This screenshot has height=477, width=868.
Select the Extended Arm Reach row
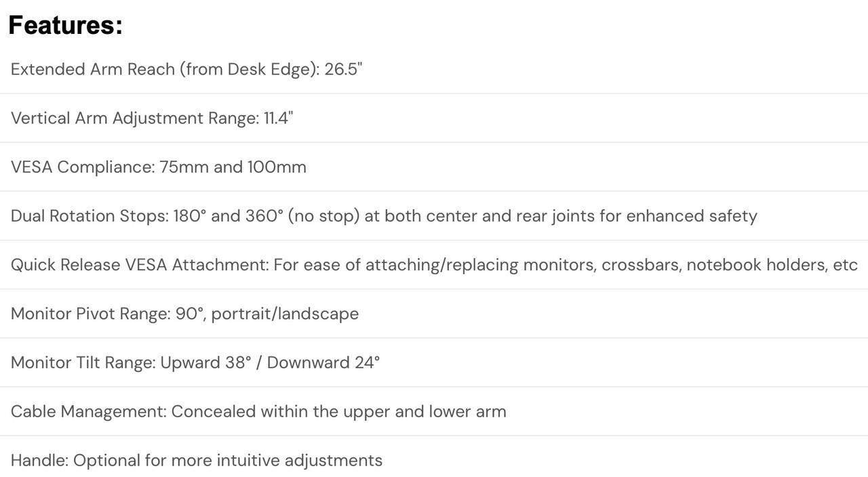[434, 69]
